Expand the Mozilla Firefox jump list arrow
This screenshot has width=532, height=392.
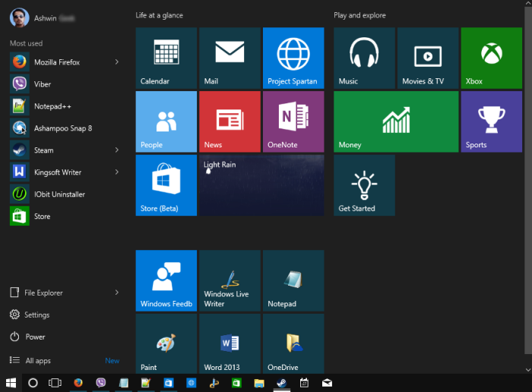[117, 62]
